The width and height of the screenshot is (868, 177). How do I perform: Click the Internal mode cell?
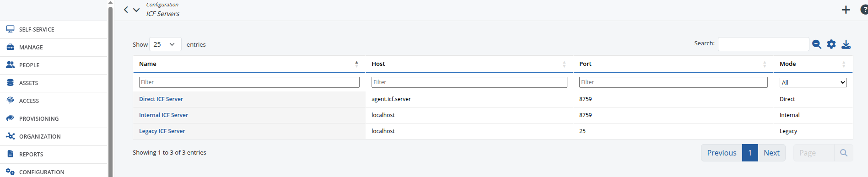[x=789, y=115]
